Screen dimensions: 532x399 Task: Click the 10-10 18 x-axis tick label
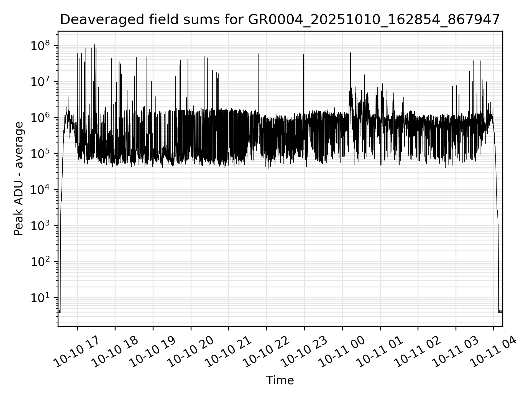pos(115,351)
